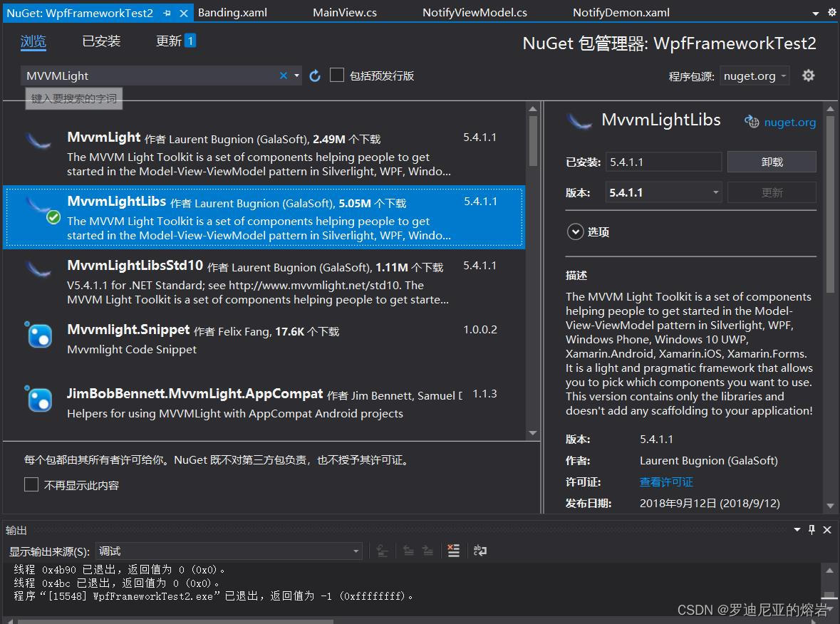Open the 查看许可证 link
Screen dimensions: 840x624
point(665,482)
